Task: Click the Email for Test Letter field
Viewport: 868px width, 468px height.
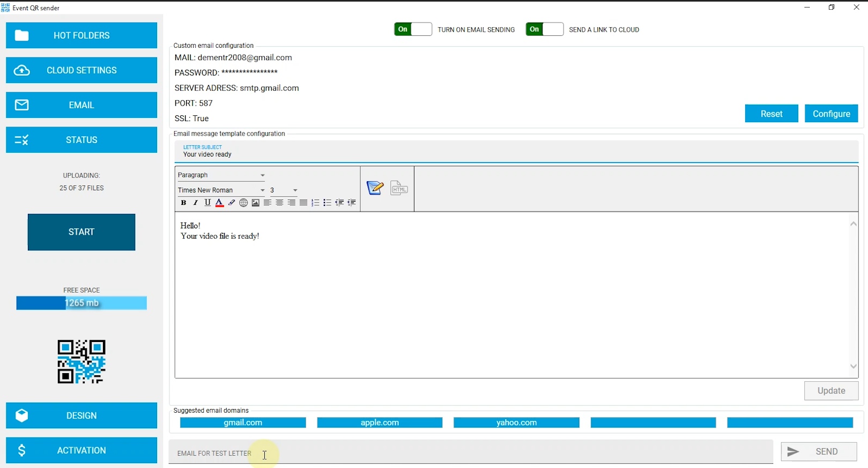Action: [x=470, y=453]
